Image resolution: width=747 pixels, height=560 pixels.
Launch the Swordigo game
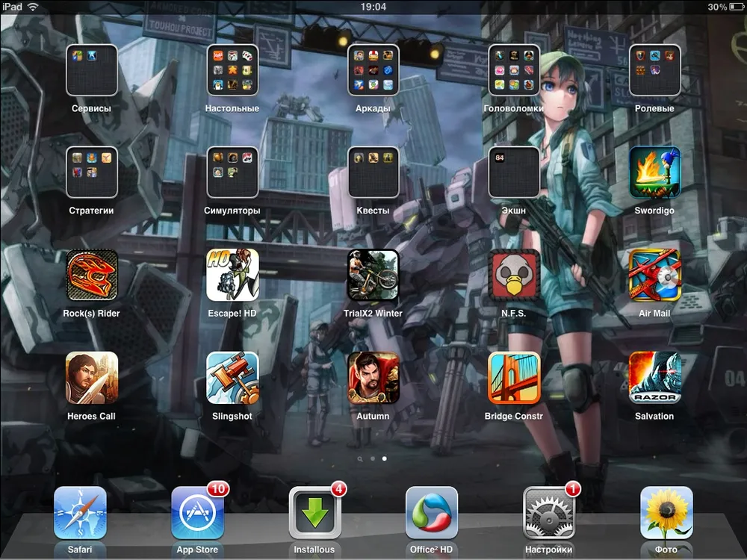click(x=654, y=172)
